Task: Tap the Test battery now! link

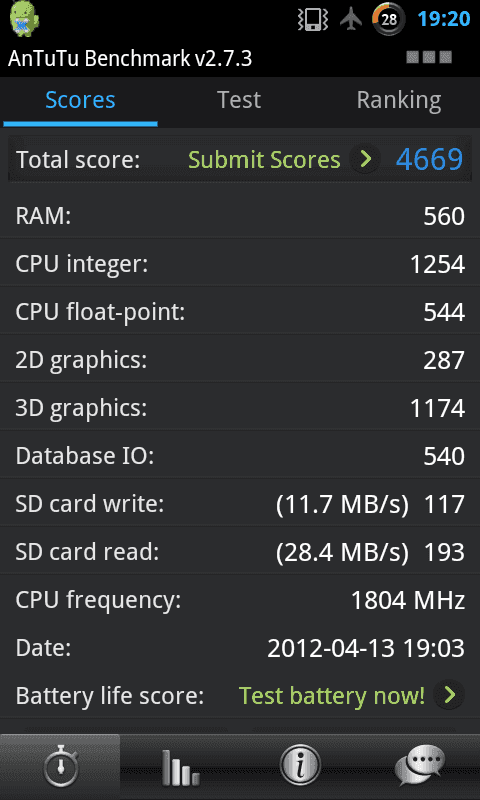Action: [x=332, y=695]
